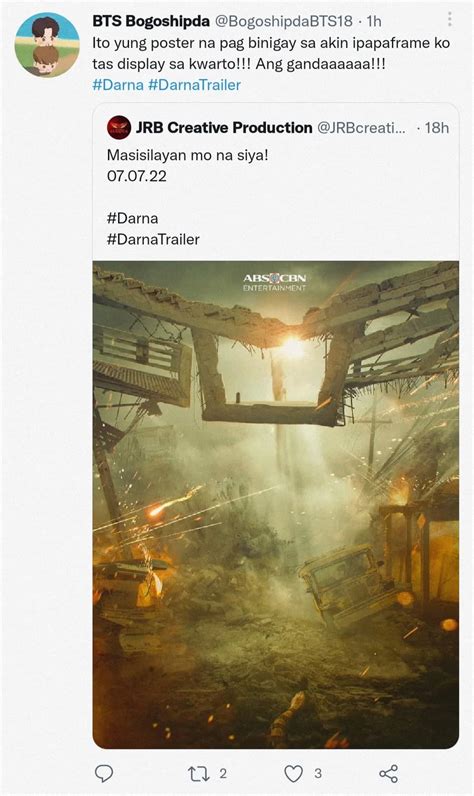Click the JRB Creative Production round avatar
Screen dimensions: 474x796
point(119,127)
